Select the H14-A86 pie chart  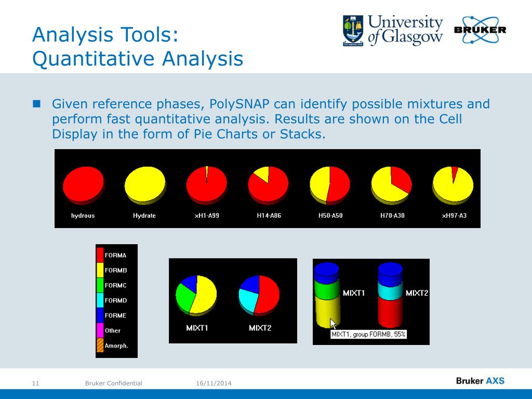coord(269,185)
